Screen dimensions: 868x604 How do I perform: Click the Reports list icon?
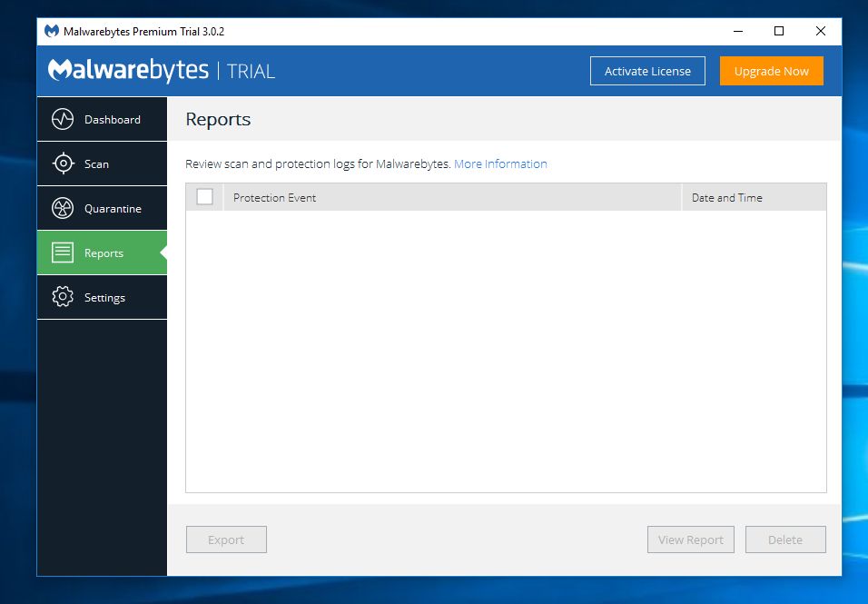(63, 252)
